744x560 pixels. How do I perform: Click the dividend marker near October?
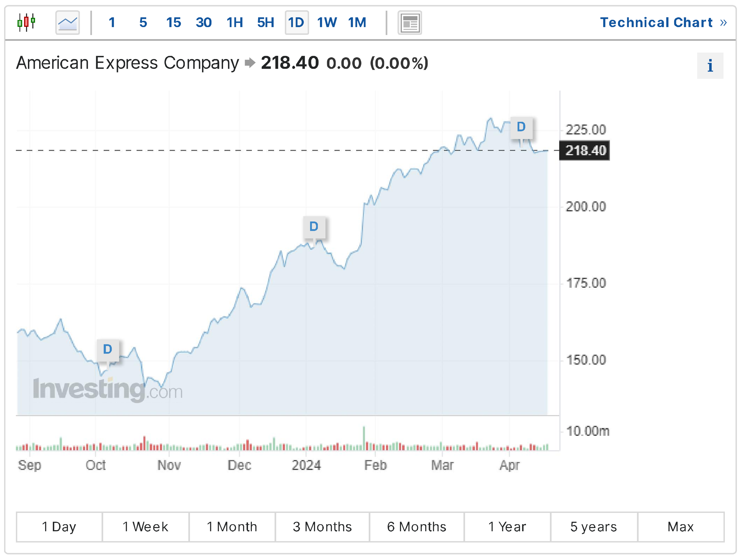tap(108, 350)
